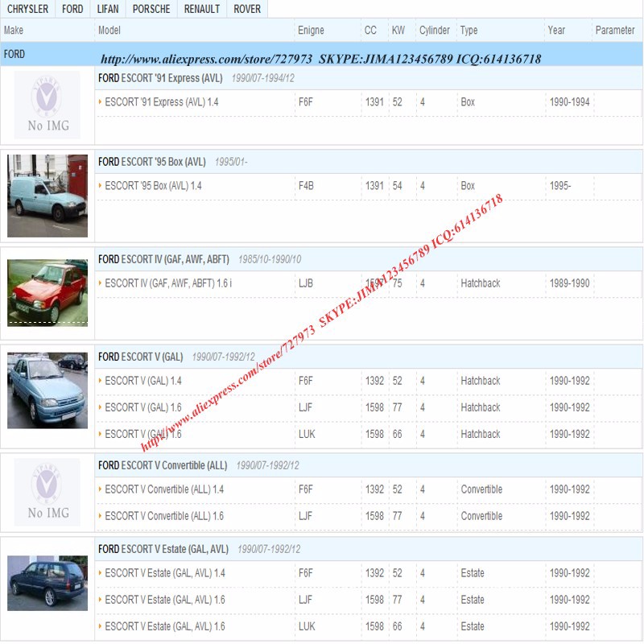This screenshot has height=644, width=644.
Task: Select the PORSCHE tab
Action: pos(151,9)
